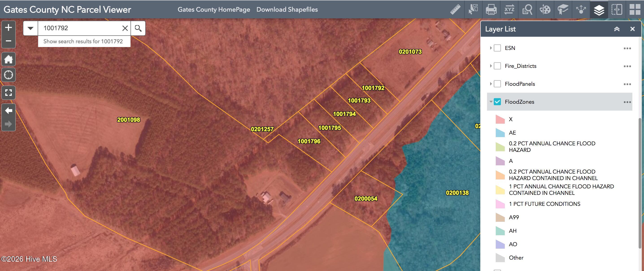
Task: Zoom out on the map
Action: pyautogui.click(x=9, y=41)
